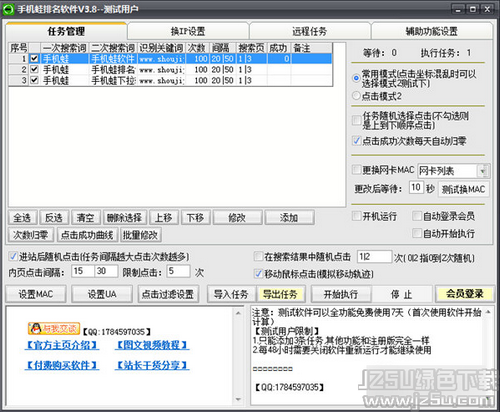The width and height of the screenshot is (500, 412).
Task: Open the 站长干货分享 link
Action: (152, 366)
